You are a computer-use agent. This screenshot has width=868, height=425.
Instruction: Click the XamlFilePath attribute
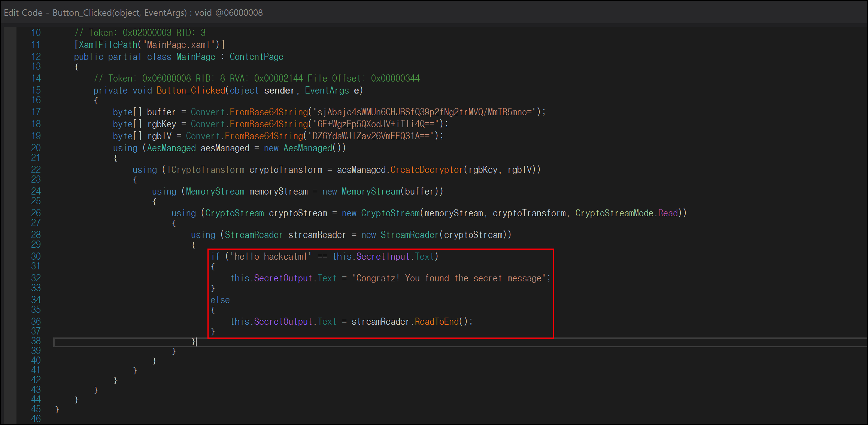108,45
